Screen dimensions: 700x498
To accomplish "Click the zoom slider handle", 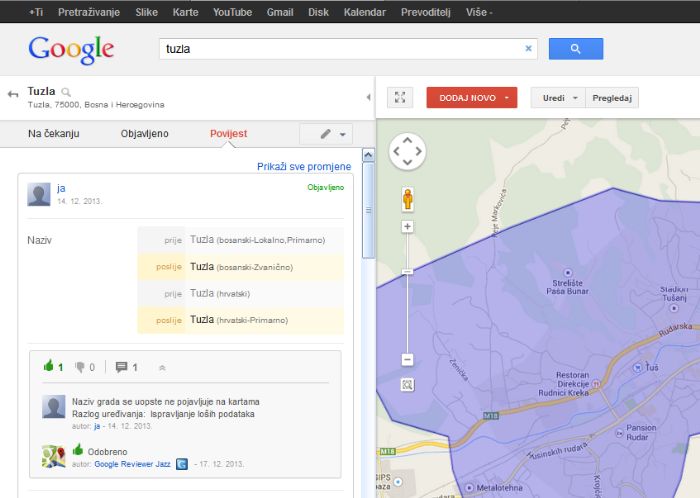I will (407, 272).
